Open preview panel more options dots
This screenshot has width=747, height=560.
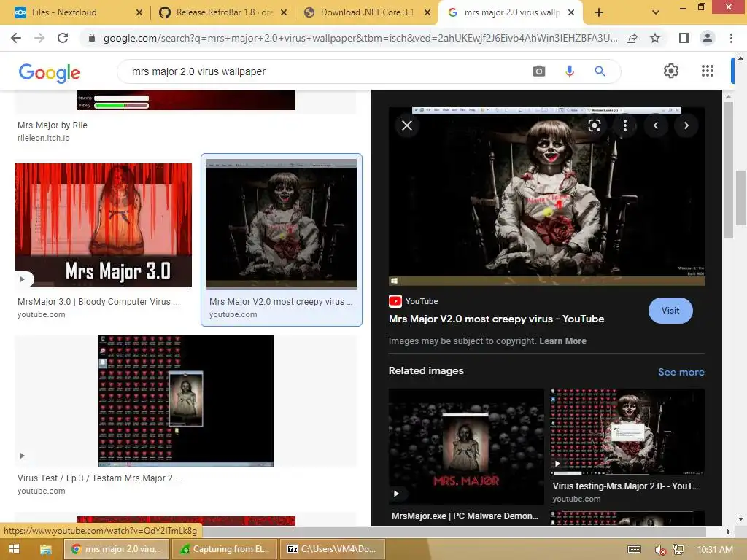click(x=625, y=125)
